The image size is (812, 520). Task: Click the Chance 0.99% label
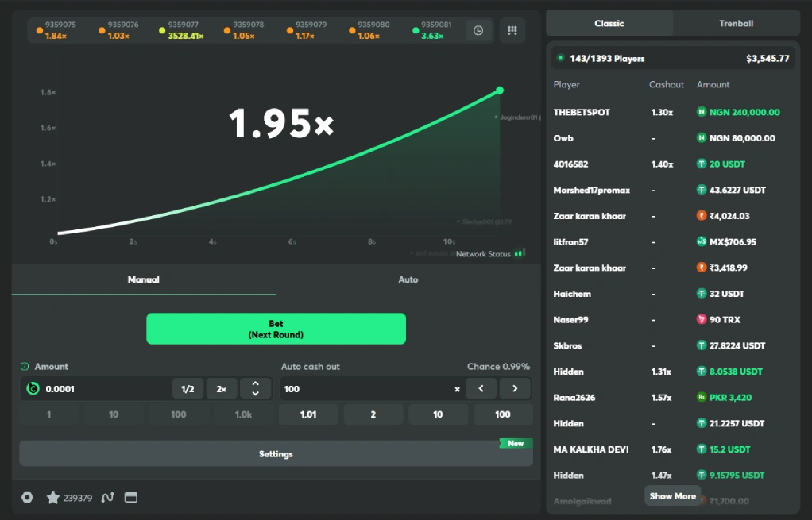498,366
